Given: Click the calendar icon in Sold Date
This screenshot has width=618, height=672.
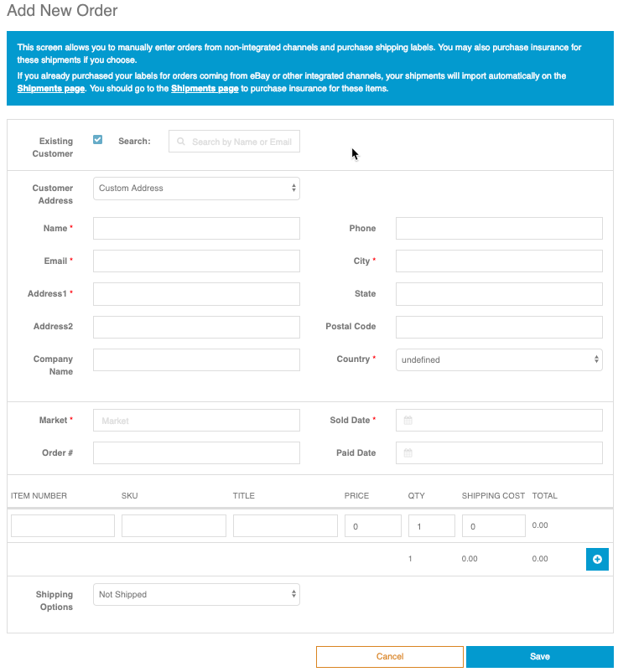Looking at the screenshot, I should tap(408, 421).
